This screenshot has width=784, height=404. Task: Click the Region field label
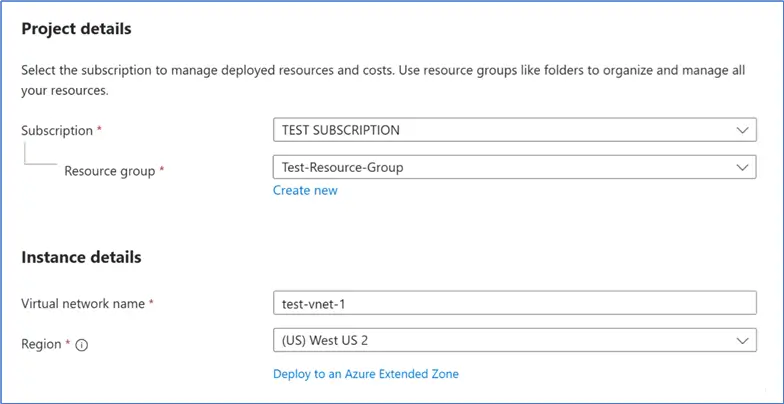pos(42,344)
